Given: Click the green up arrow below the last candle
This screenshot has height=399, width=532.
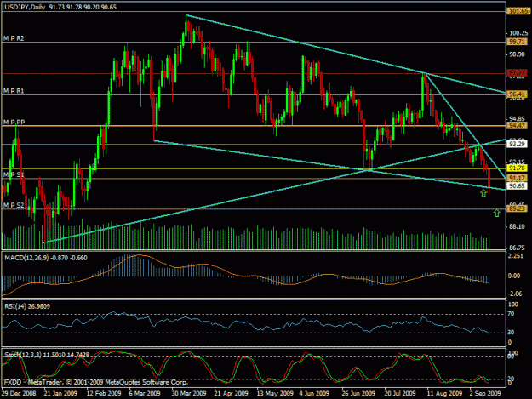Looking at the screenshot, I should pos(483,193).
